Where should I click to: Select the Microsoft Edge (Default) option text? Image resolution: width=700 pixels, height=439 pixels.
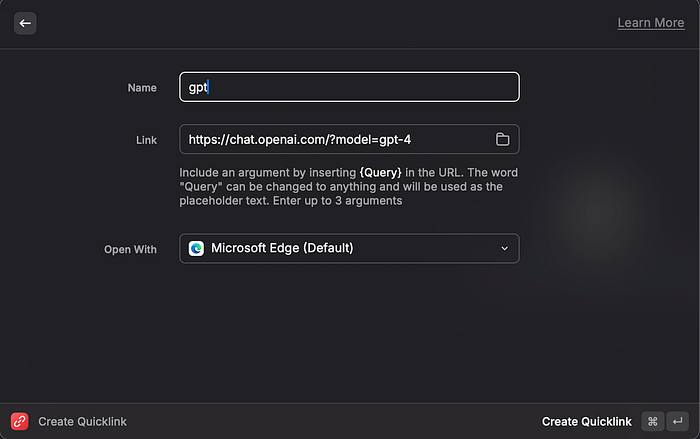[x=282, y=248]
